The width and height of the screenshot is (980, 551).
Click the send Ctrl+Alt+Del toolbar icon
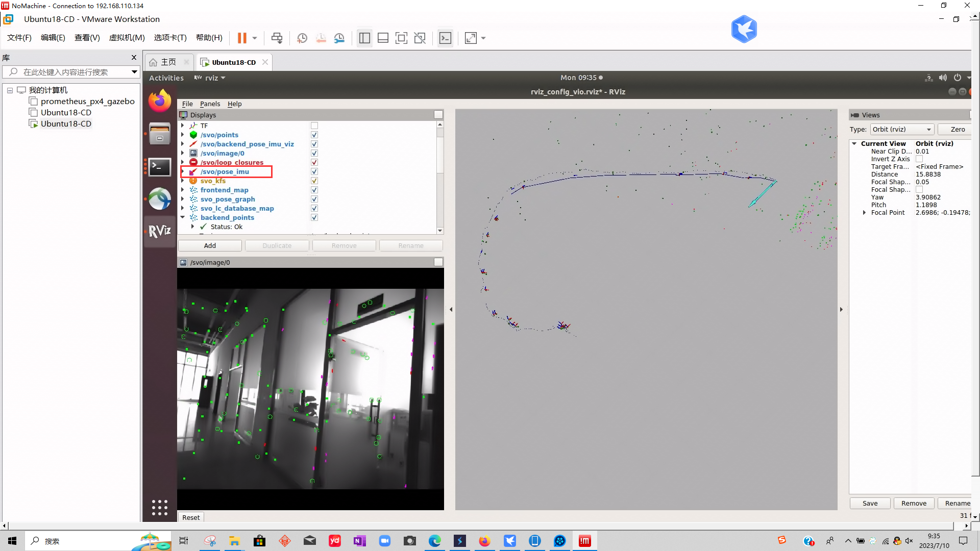click(277, 38)
